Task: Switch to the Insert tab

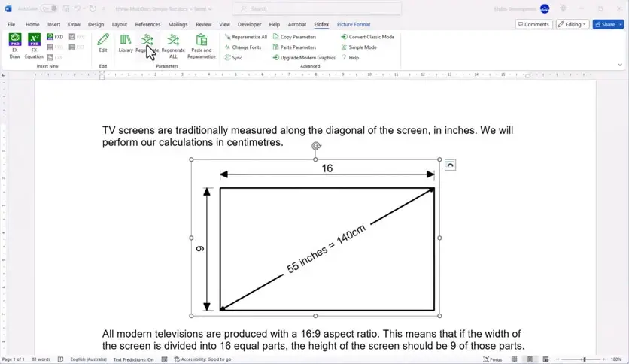Action: [x=53, y=25]
